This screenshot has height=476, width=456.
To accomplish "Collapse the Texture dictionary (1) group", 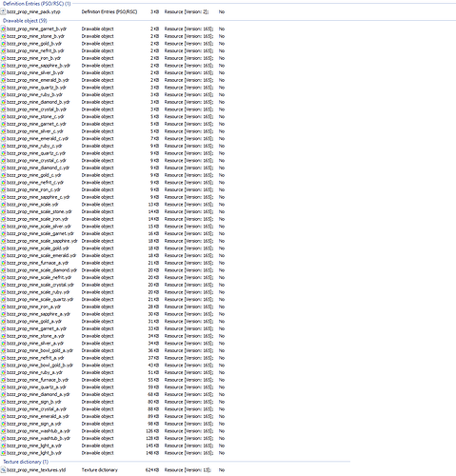I will coord(26,462).
